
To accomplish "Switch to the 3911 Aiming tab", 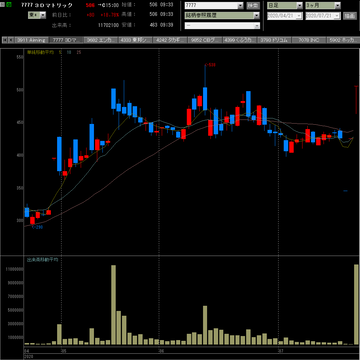I will pyautogui.click(x=31, y=40).
